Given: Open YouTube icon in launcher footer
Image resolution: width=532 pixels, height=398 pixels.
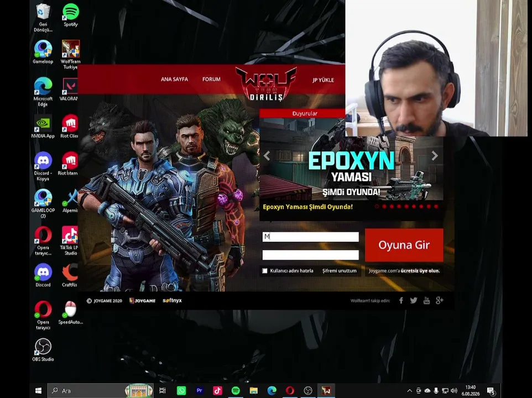Looking at the screenshot, I should tap(426, 300).
